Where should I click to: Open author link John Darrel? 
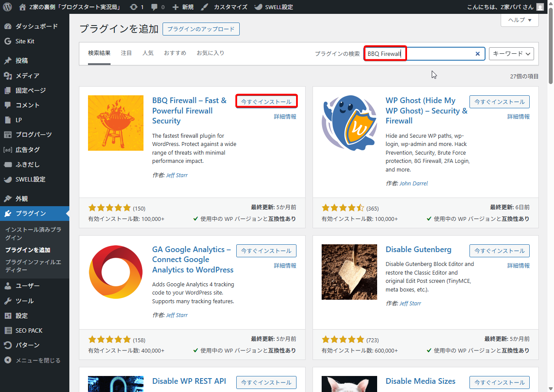(x=414, y=184)
